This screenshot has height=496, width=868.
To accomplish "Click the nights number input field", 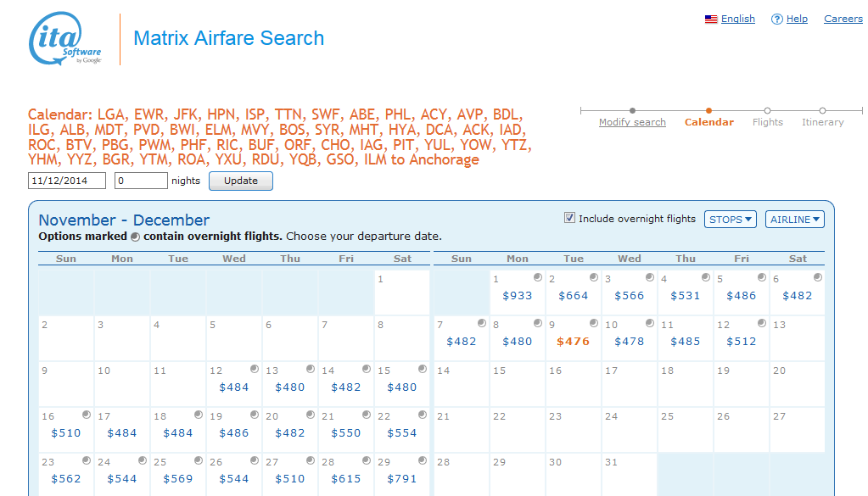I will [x=141, y=181].
